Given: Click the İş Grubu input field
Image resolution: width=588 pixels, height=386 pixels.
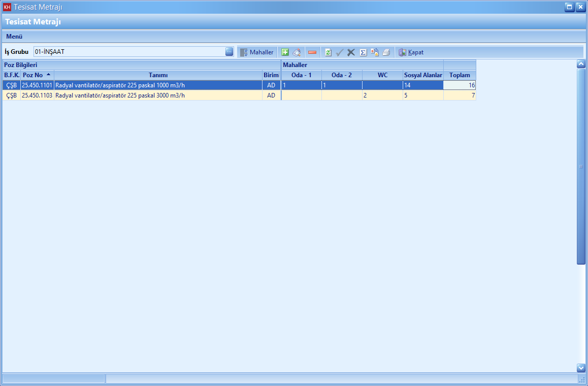Looking at the screenshot, I should [x=129, y=52].
